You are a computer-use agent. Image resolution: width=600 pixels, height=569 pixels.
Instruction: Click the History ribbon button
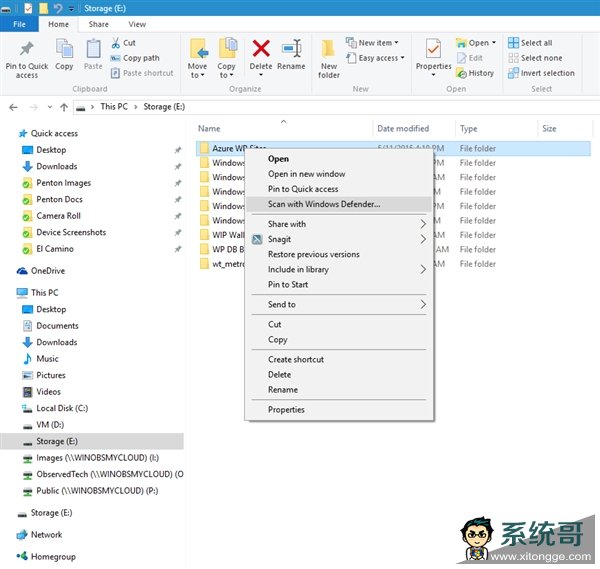(475, 73)
